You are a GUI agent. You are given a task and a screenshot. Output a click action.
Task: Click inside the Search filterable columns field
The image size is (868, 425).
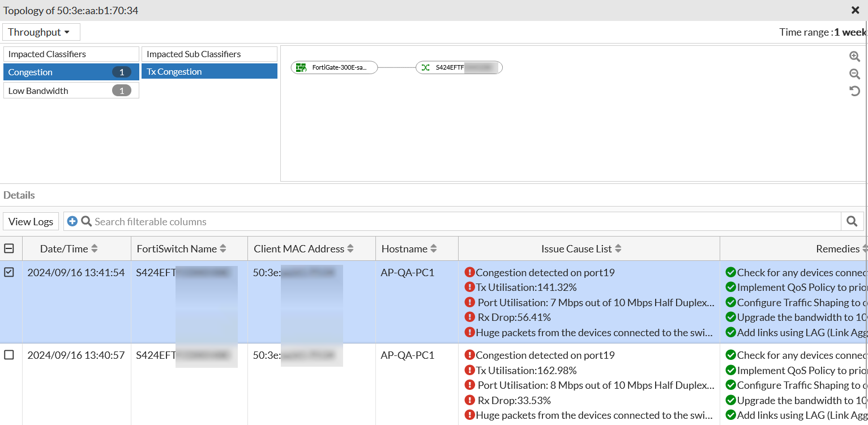(x=226, y=221)
